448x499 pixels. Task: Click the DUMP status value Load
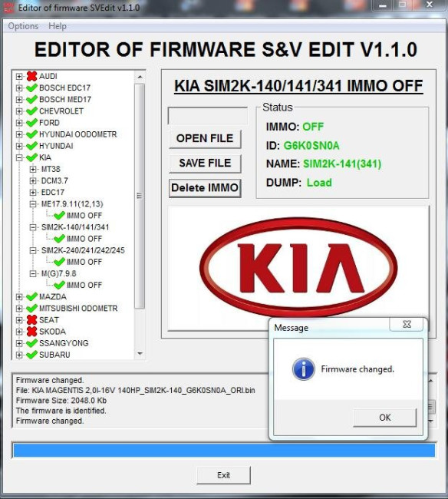(319, 183)
